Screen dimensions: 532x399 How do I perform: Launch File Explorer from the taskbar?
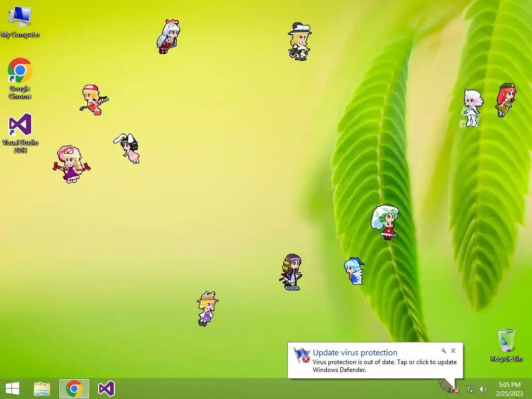42,389
